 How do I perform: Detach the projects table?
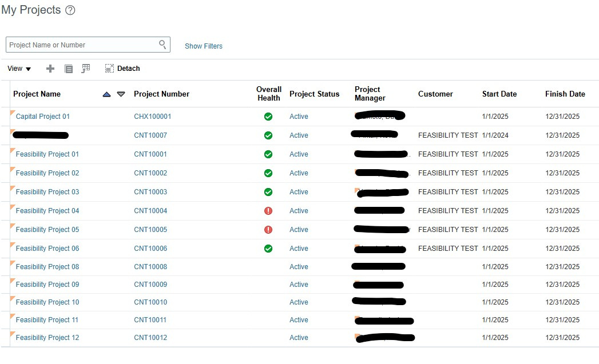point(122,69)
